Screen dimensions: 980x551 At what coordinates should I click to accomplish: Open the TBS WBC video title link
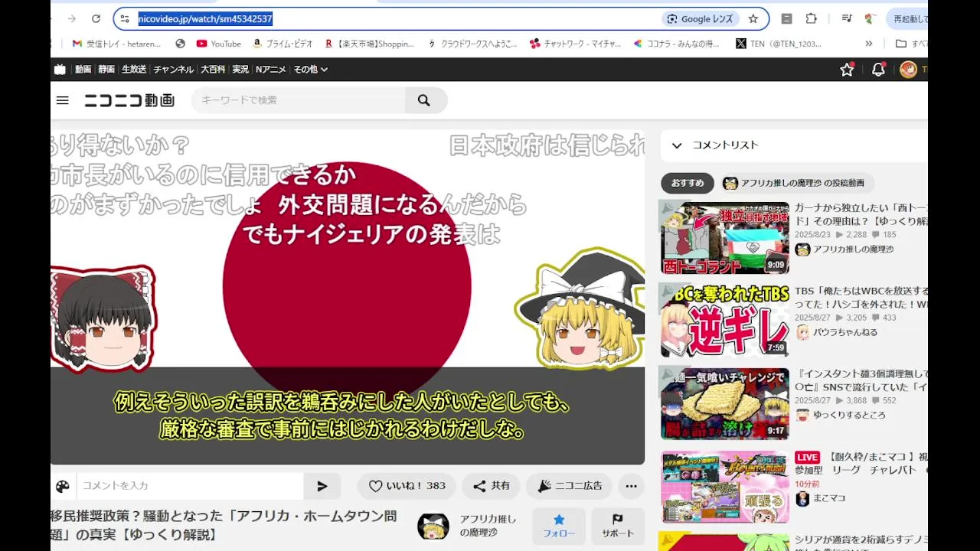861,297
